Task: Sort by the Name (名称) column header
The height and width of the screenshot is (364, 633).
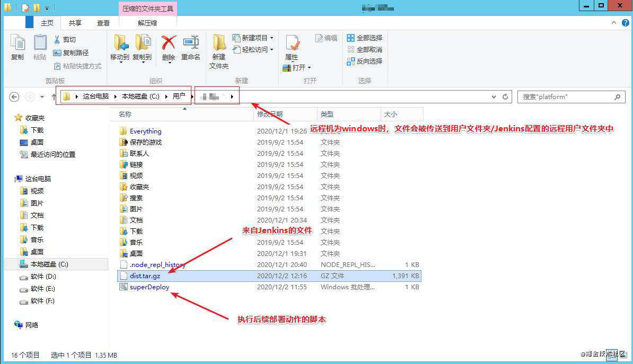Action: (182, 114)
